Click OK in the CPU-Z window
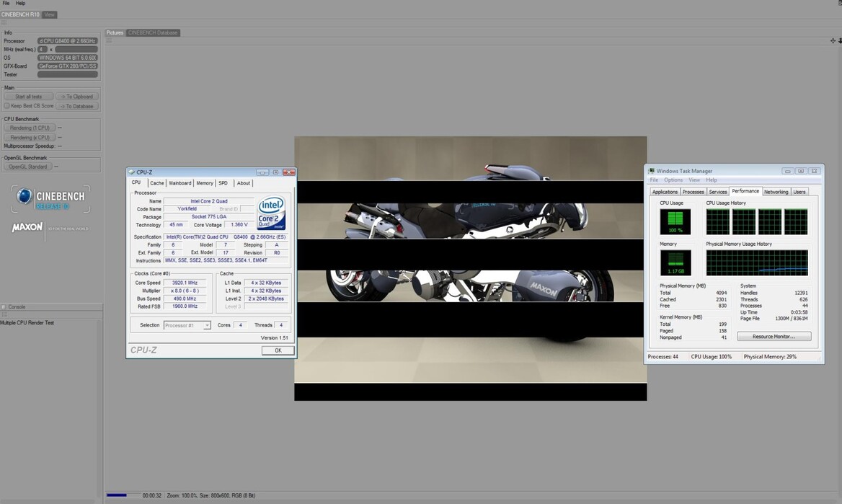The height and width of the screenshot is (504, 842). pyautogui.click(x=278, y=350)
